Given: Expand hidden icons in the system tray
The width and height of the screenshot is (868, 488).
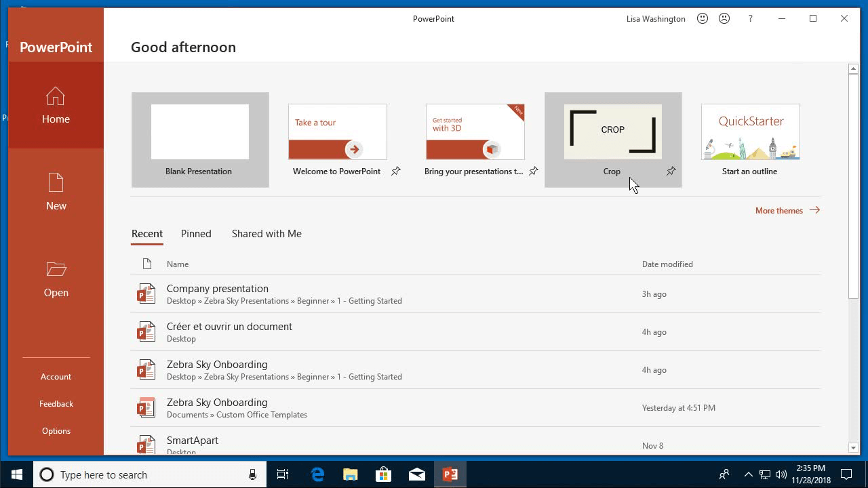Looking at the screenshot, I should tap(748, 474).
